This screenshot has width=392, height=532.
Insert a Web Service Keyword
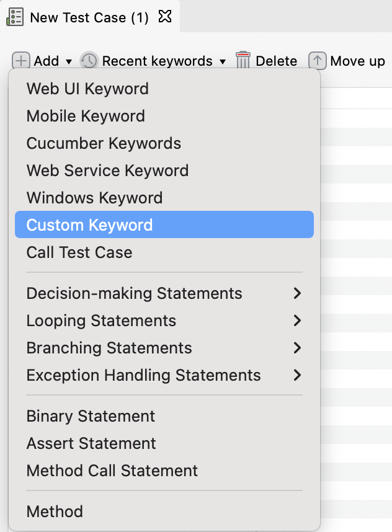click(x=107, y=171)
